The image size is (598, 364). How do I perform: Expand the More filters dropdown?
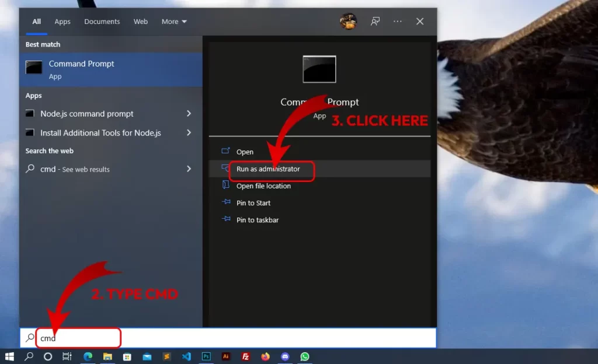click(x=174, y=22)
